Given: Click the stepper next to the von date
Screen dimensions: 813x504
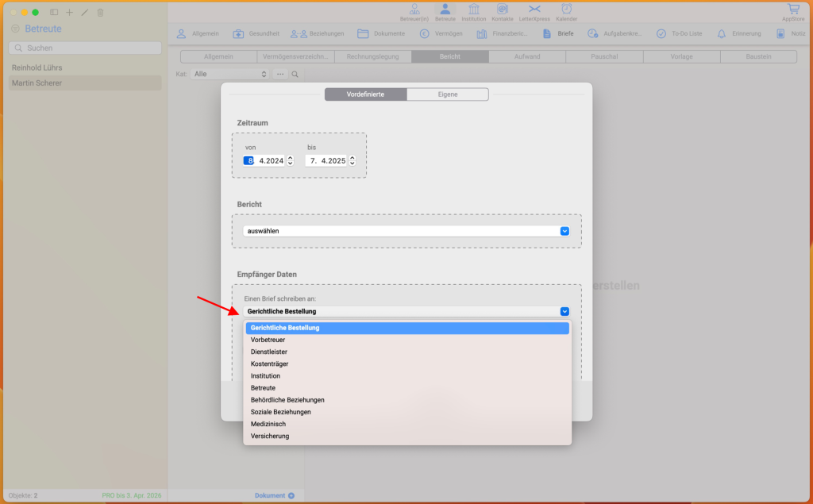Looking at the screenshot, I should pos(290,160).
